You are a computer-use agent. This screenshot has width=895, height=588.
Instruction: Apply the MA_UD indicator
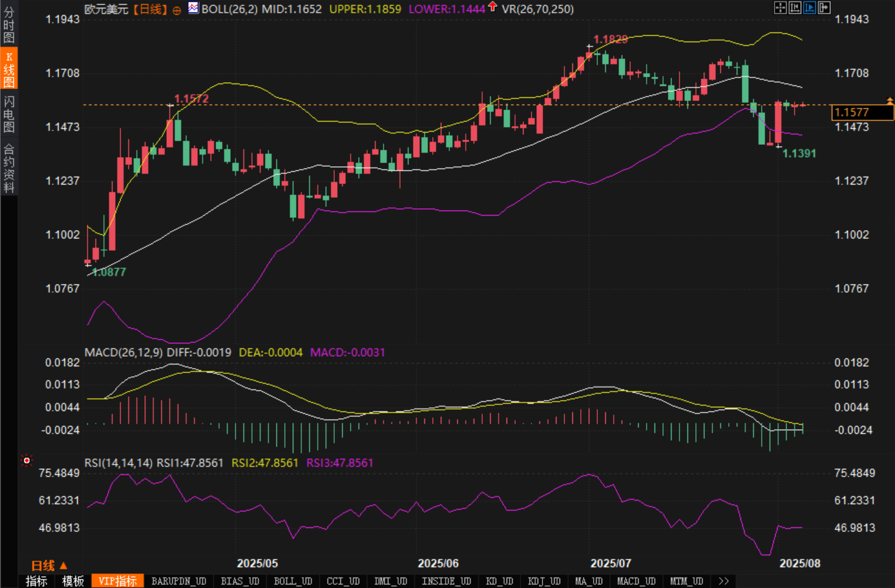point(589,581)
